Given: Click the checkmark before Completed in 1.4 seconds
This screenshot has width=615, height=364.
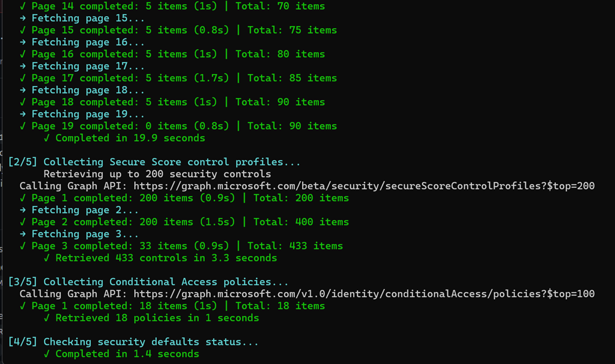Looking at the screenshot, I should point(47,354).
